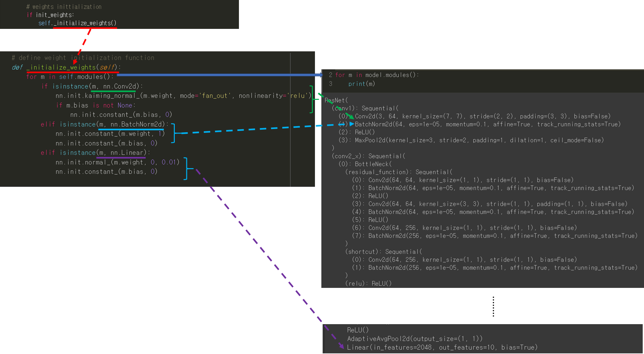This screenshot has width=644, height=354.
Task: Click self._initialize_weights() call text
Action: tap(77, 23)
